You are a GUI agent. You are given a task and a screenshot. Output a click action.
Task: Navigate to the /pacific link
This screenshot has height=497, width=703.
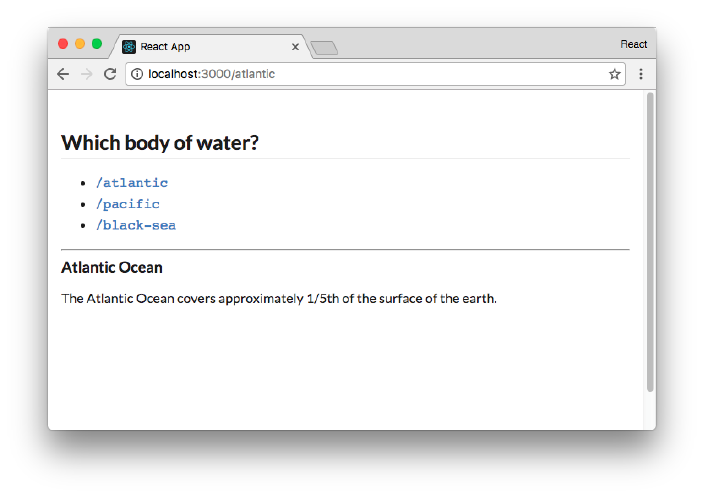(x=128, y=204)
